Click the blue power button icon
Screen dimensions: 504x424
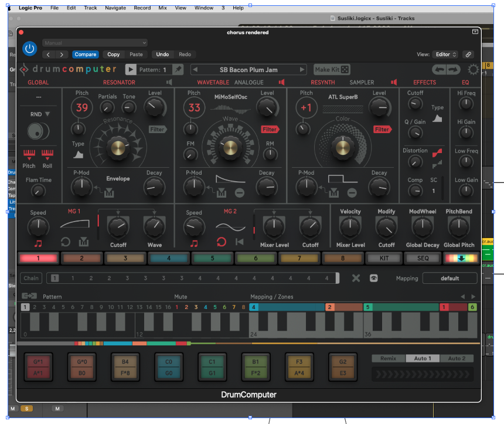click(29, 49)
